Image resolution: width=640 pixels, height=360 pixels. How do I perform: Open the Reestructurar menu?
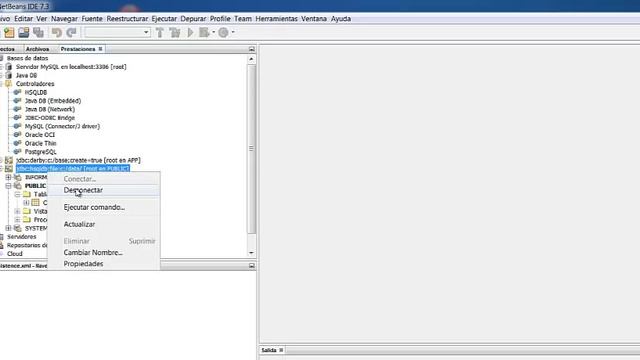[127, 19]
